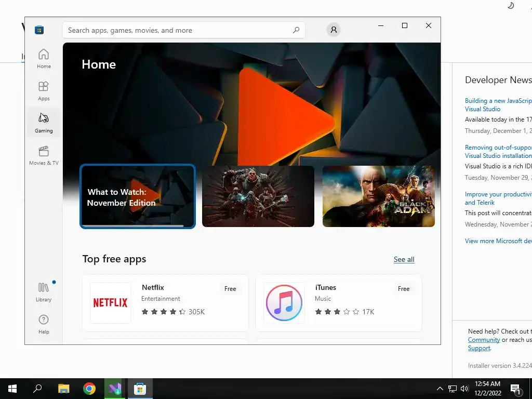Open the Darktide game banner thumbnail
532x399 pixels.
tap(258, 196)
